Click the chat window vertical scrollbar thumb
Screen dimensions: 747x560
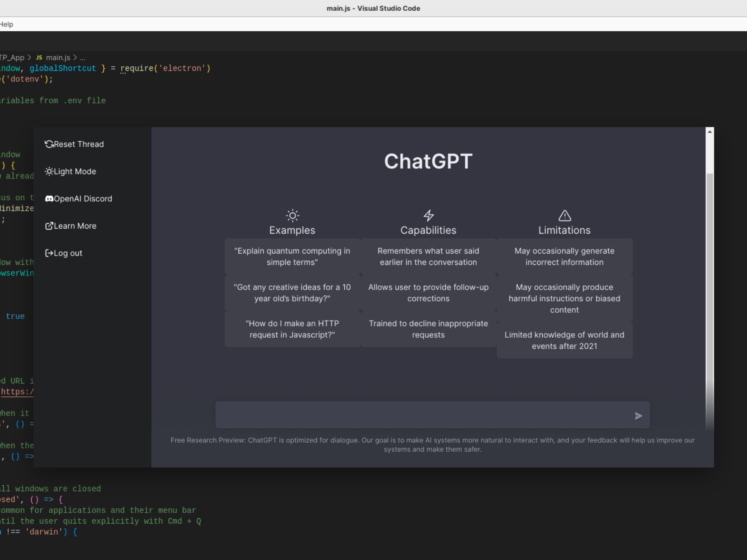pyautogui.click(x=709, y=282)
